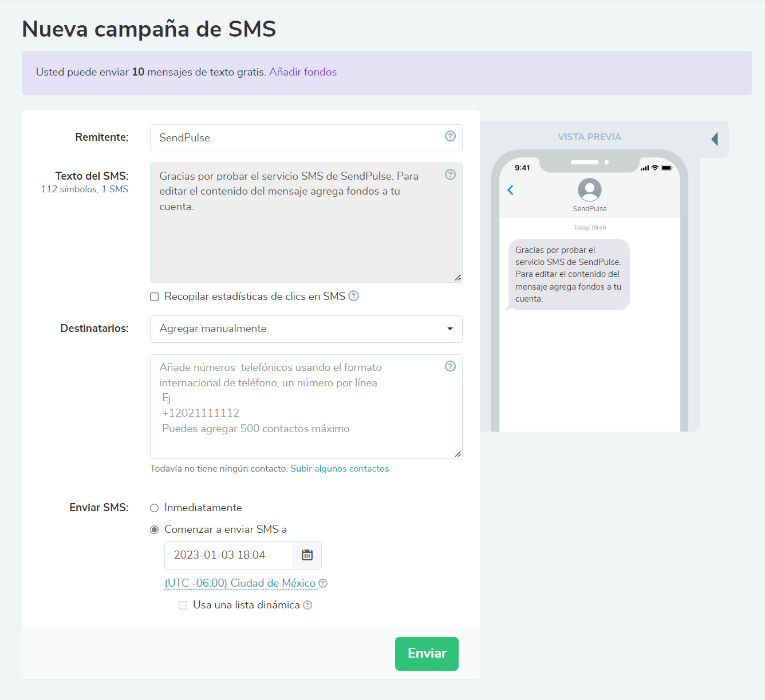This screenshot has height=700, width=765.
Task: Click help icon next to lista dinámica
Action: click(307, 605)
